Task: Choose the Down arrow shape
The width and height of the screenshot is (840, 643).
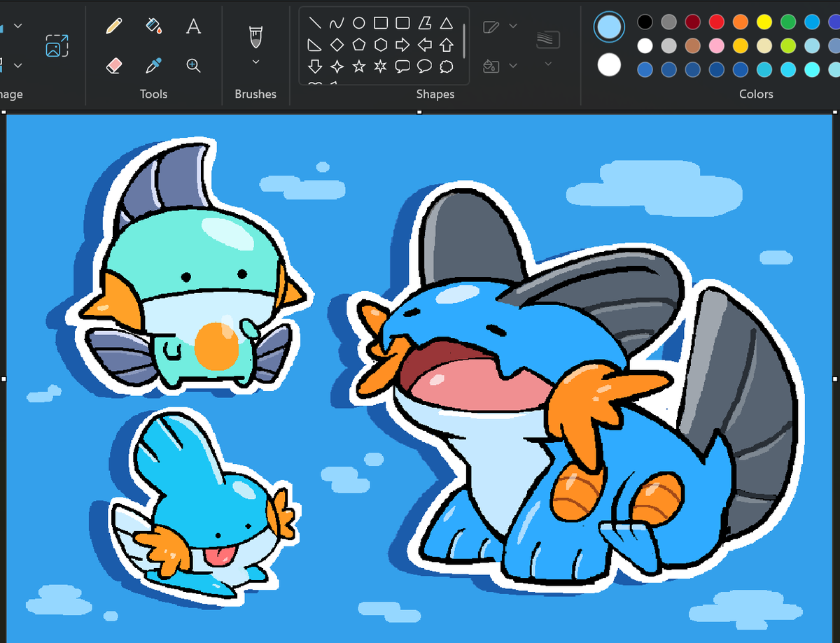Action: click(x=315, y=66)
